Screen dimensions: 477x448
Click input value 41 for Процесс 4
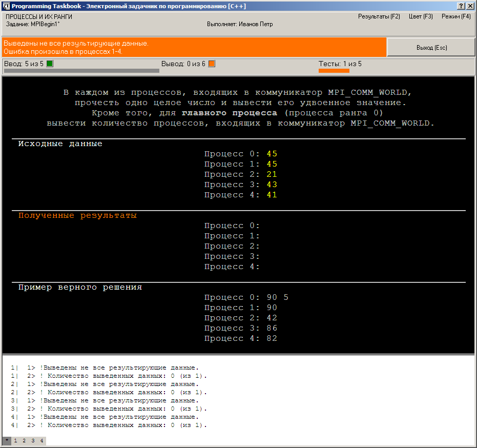[272, 195]
